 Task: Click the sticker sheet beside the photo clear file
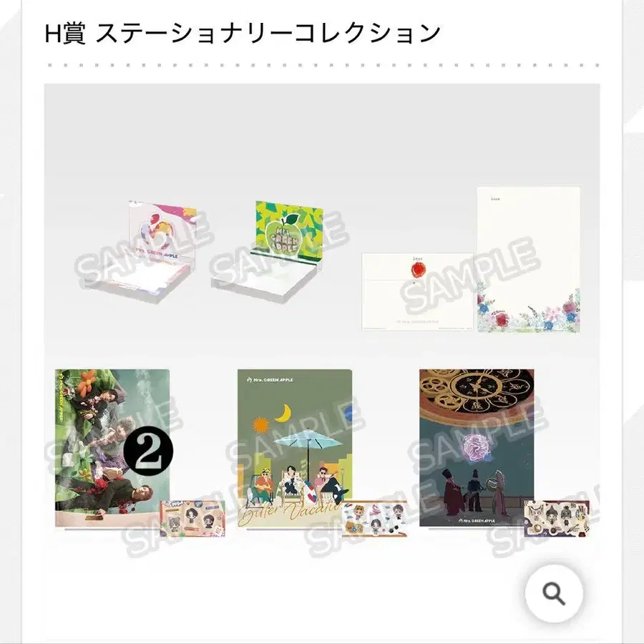[x=192, y=518]
